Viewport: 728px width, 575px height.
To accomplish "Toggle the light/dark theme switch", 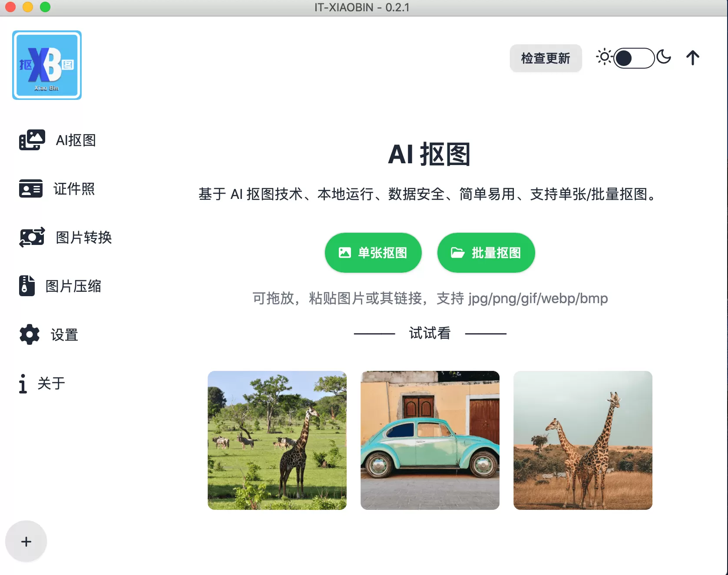I will point(634,58).
